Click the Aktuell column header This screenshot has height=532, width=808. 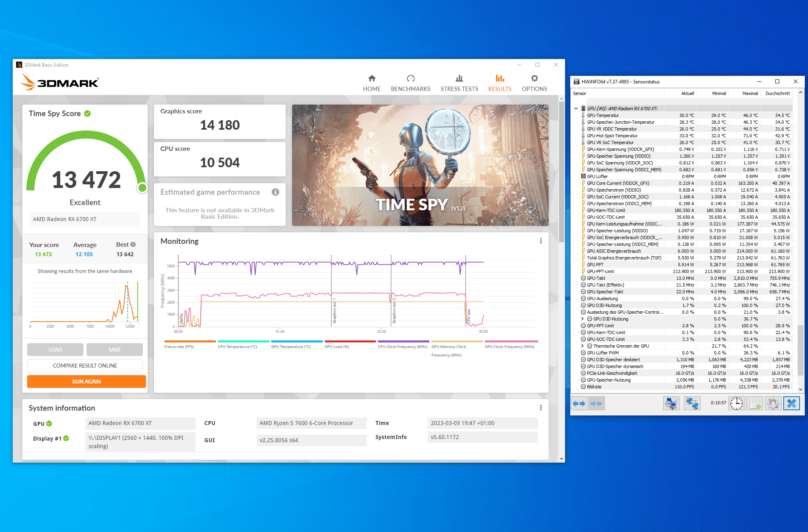coord(680,93)
